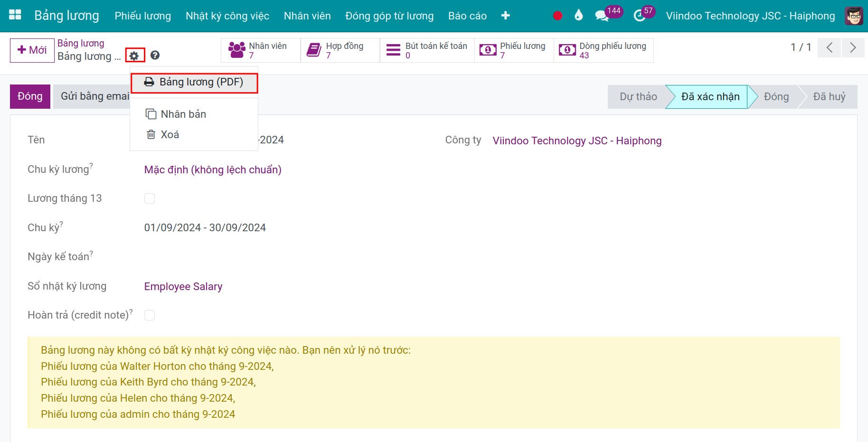Open Bút toán kế toán stat button
The height and width of the screenshot is (442, 868).
[427, 50]
